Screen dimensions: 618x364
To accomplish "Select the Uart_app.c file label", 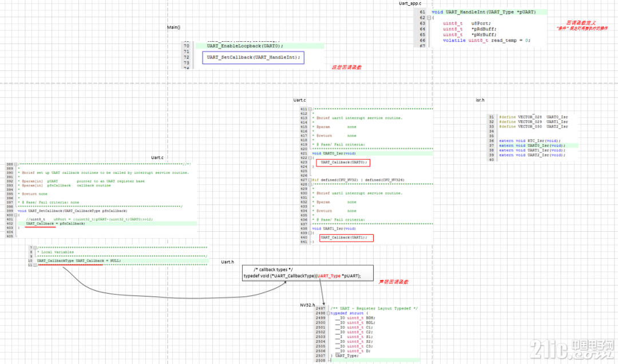I will coord(410,3).
